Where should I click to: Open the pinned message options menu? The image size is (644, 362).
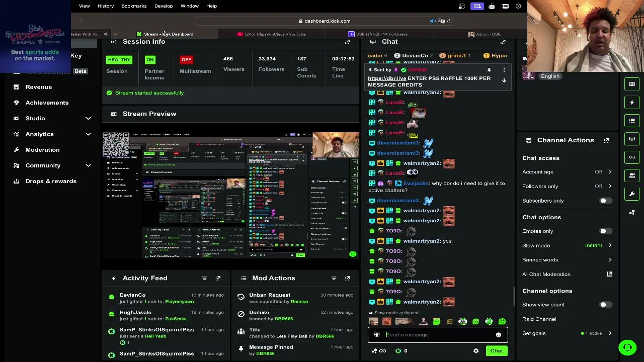pyautogui.click(x=504, y=70)
